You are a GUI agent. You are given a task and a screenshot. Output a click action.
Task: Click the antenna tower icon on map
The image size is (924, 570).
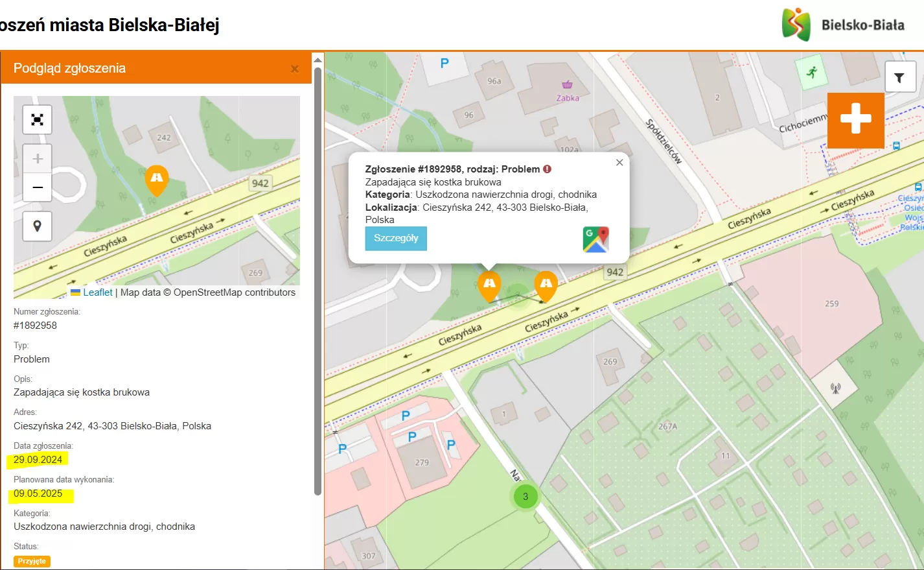836,388
